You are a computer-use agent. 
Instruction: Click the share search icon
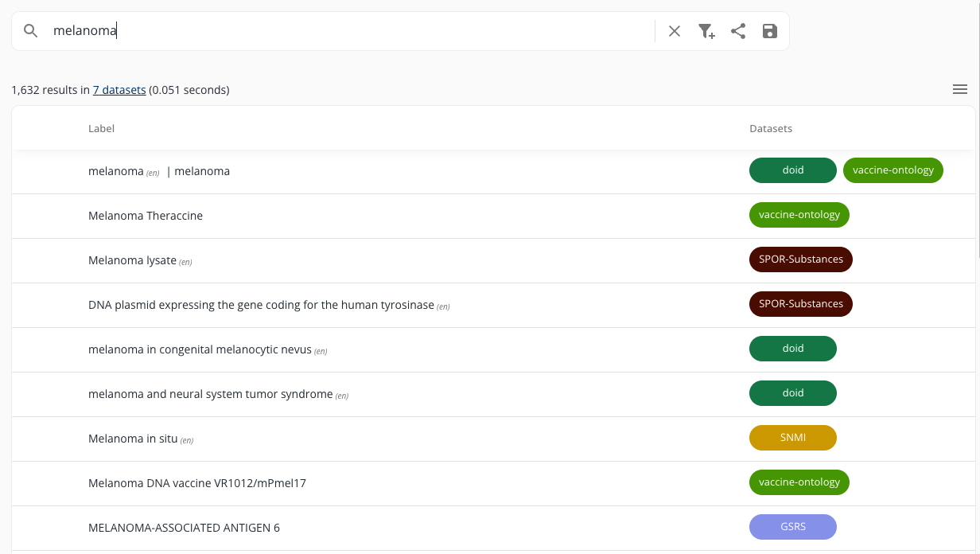tap(738, 31)
